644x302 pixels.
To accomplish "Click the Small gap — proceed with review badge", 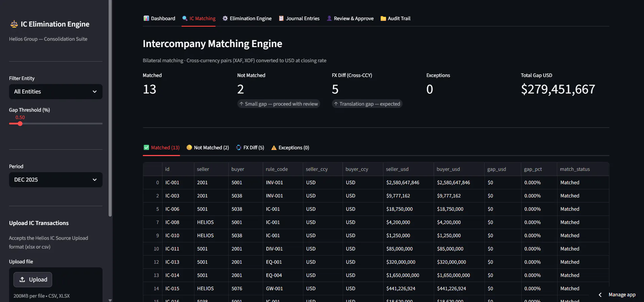I will tap(278, 104).
